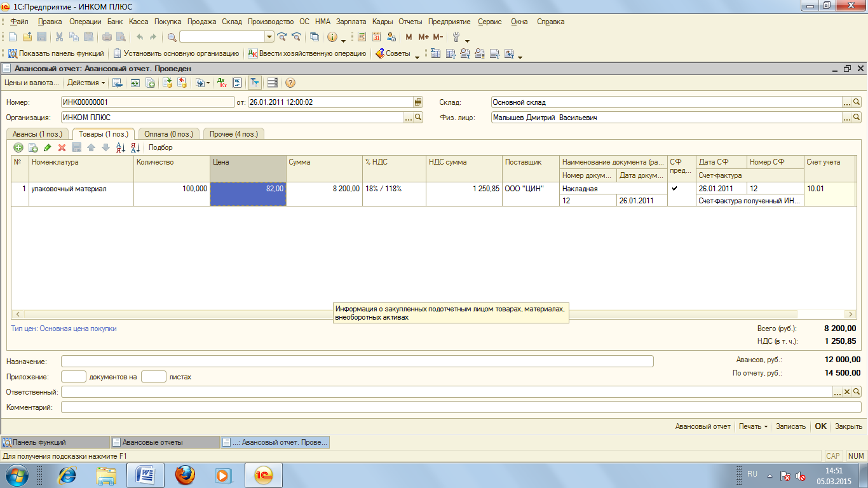Select the 100,000 quantity cell
Viewport: 868px width, 488px height.
tap(172, 194)
